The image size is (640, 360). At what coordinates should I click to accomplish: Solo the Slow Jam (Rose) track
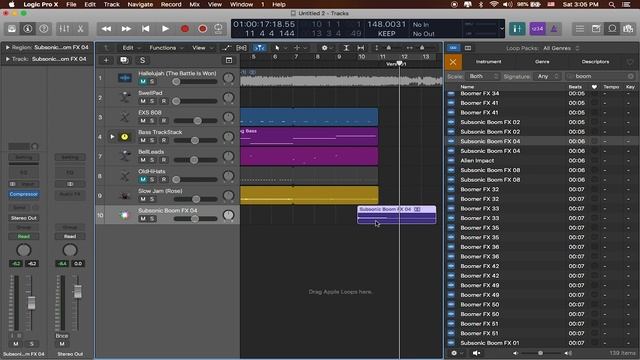[152, 199]
